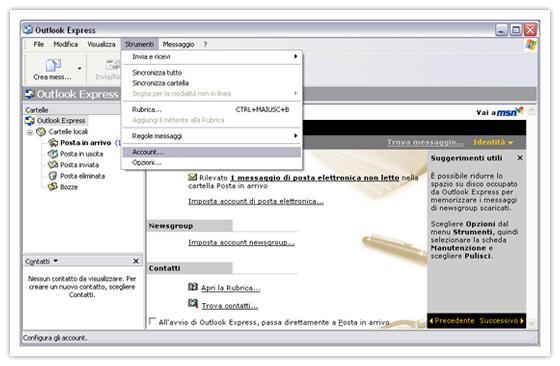The height and width of the screenshot is (366, 560).
Task: Select Outlook Express root in folder tree
Action: coord(61,121)
